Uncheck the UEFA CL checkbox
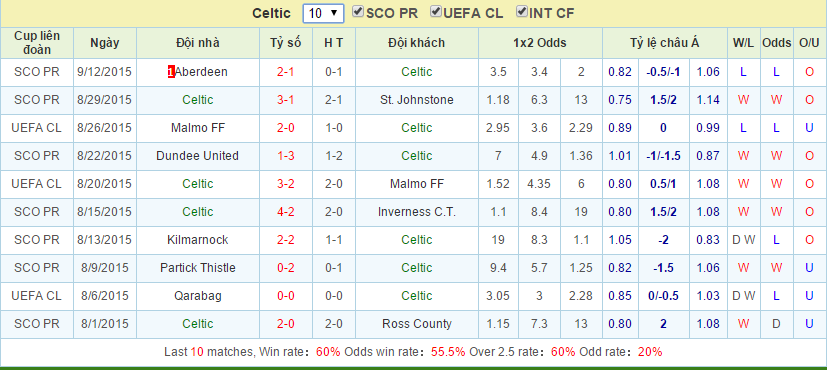The image size is (828, 370). [436, 12]
